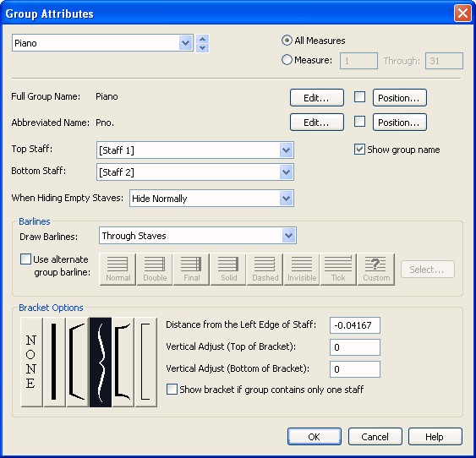The height and width of the screenshot is (458, 476).
Task: Enable Use alternate group barline checkbox
Action: tap(25, 259)
